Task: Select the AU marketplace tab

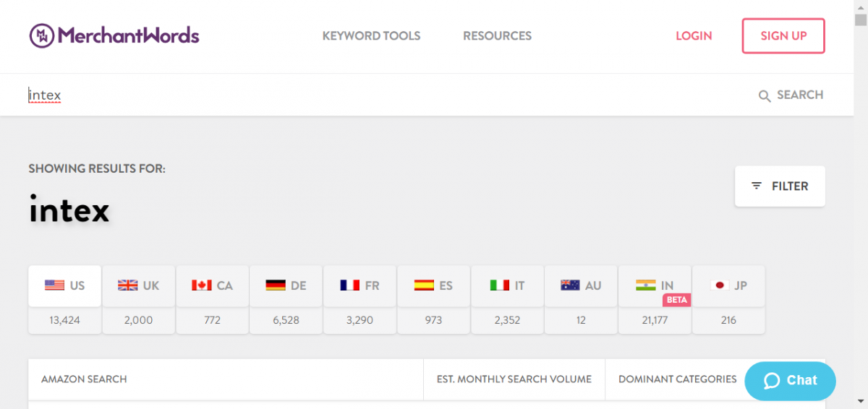Action: tap(582, 285)
